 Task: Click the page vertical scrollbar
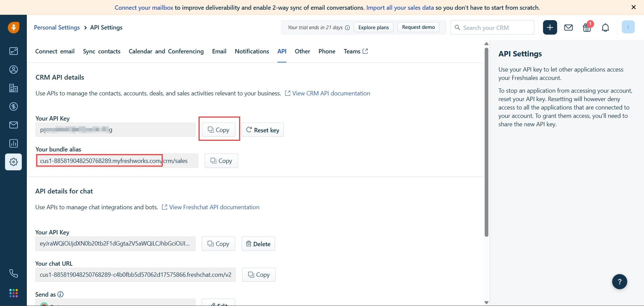(x=486, y=141)
